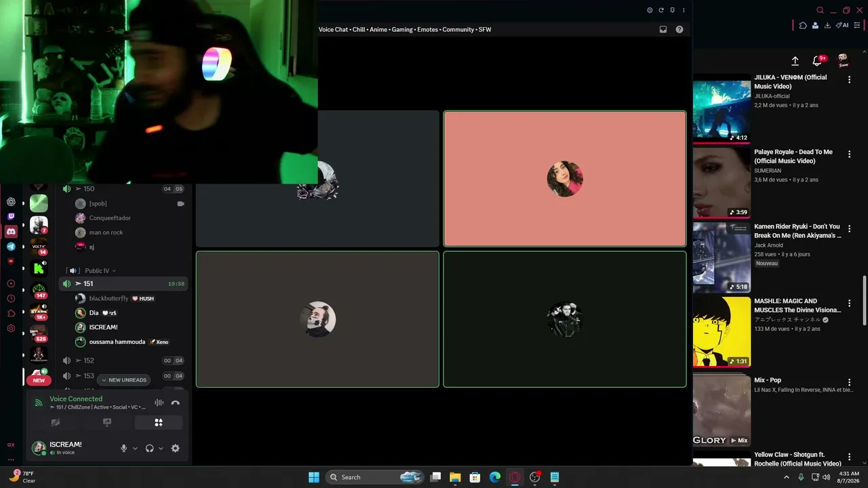Open MASHLE: MAGIC AND MUSCLES video title
This screenshot has height=488, width=868.
pyautogui.click(x=797, y=305)
